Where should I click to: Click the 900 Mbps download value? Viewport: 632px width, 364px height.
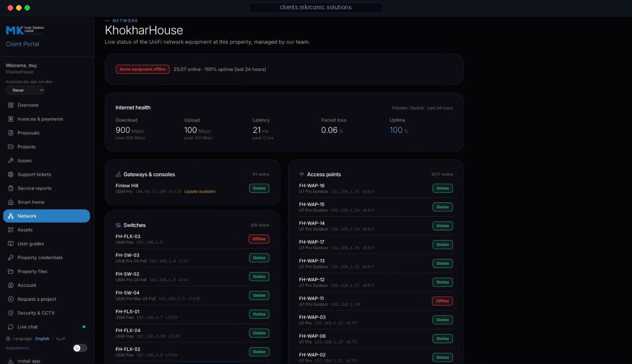point(129,130)
